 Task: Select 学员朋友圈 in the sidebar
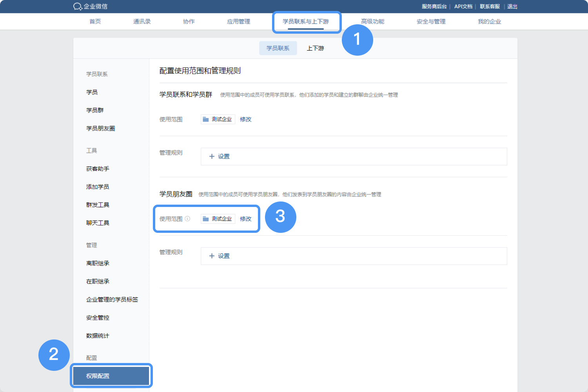coord(101,129)
